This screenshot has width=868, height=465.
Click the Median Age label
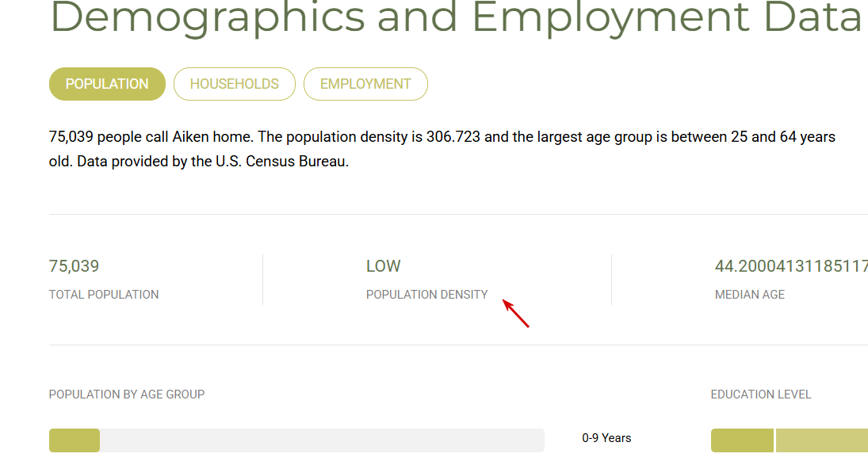[x=750, y=295]
